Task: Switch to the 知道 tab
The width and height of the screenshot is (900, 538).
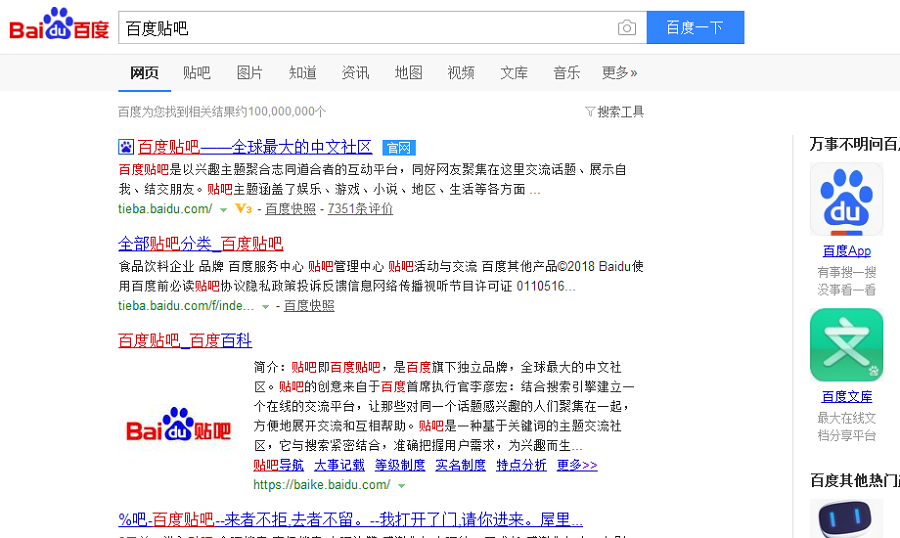Action: click(302, 73)
